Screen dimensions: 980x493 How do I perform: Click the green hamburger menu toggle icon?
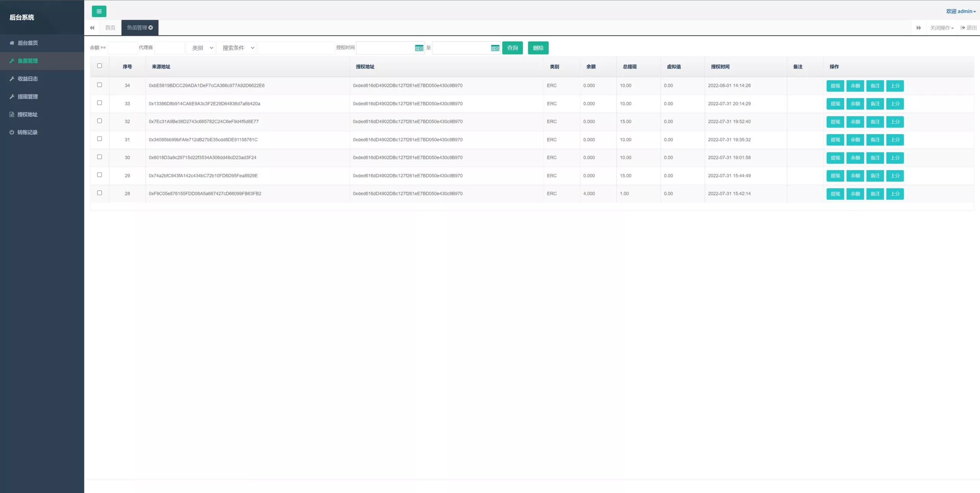(x=99, y=11)
